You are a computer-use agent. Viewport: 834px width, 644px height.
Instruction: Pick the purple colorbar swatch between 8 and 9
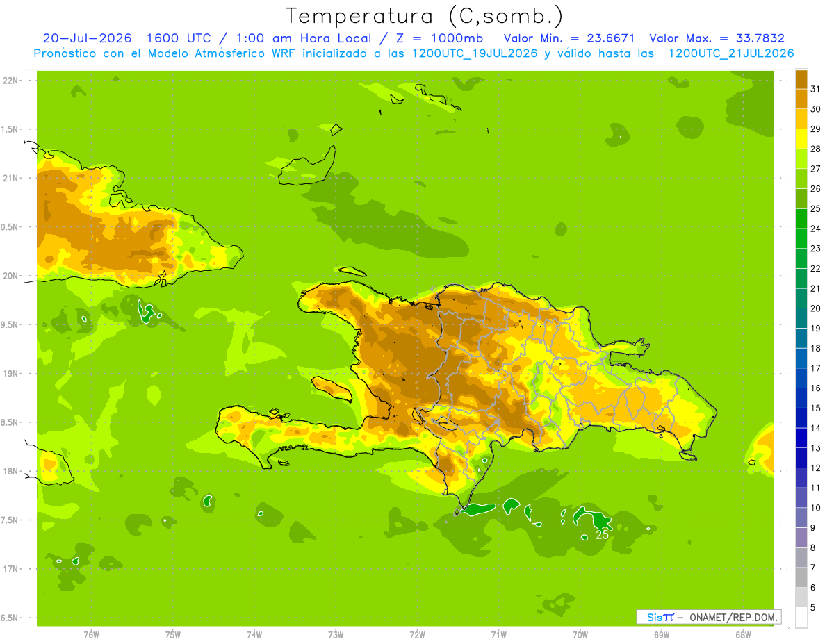coord(802,538)
